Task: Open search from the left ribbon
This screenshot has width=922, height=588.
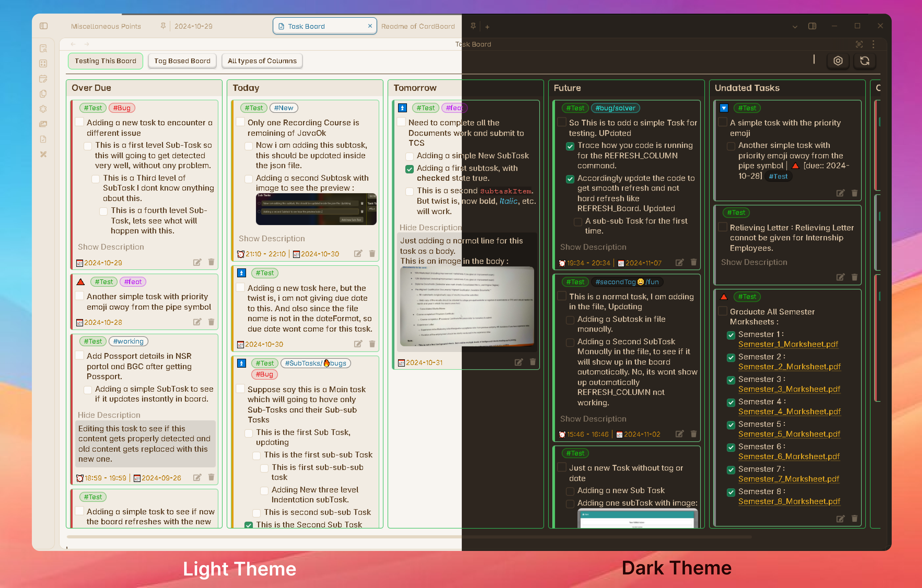Action: 43,48
